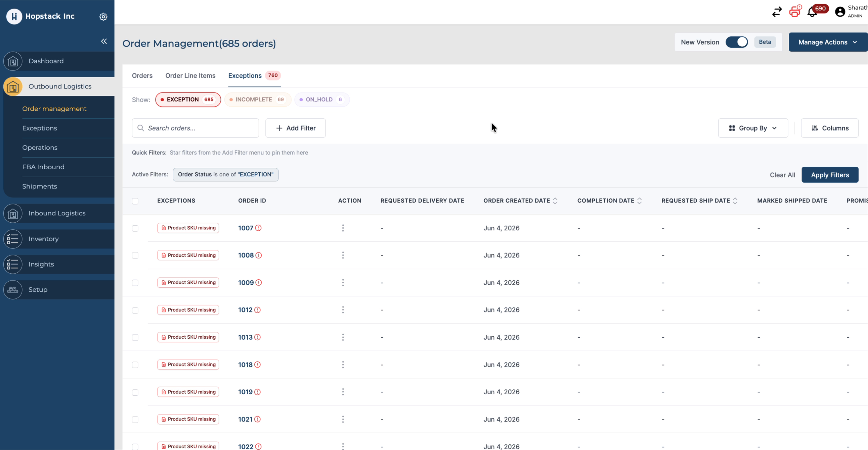Open settings gear next to Hopstack Inc
The height and width of the screenshot is (450, 868).
(x=103, y=16)
